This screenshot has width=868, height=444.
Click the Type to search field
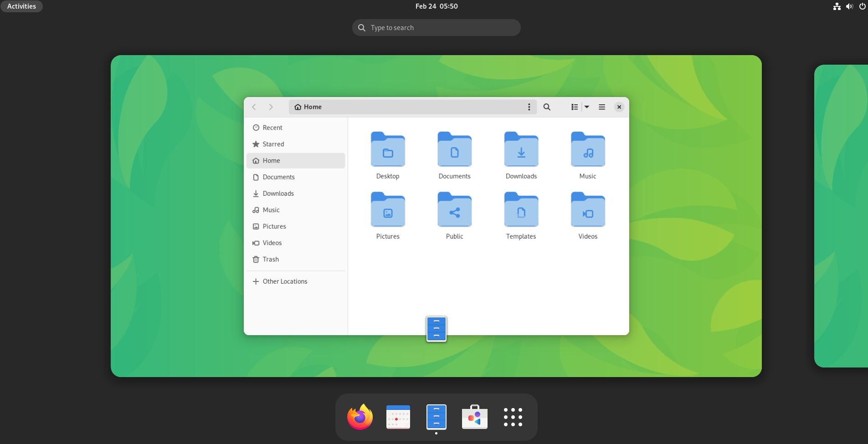tap(436, 28)
